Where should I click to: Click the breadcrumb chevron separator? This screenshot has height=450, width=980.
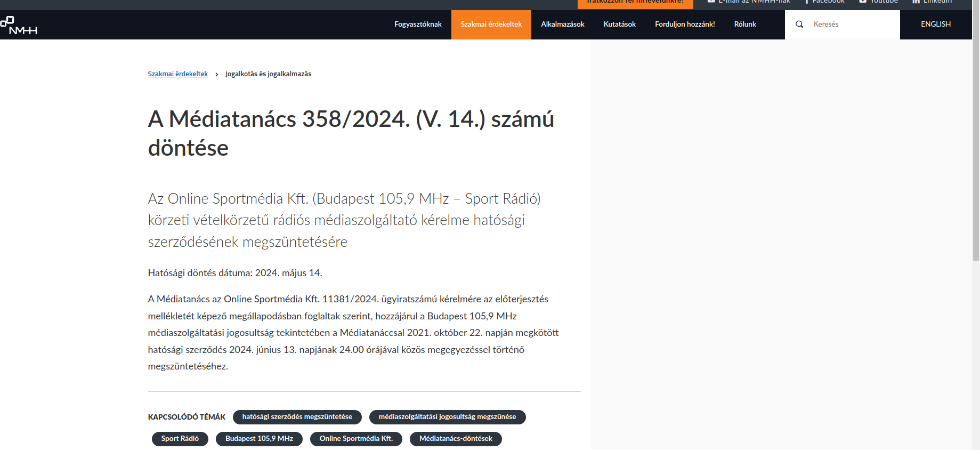[216, 75]
